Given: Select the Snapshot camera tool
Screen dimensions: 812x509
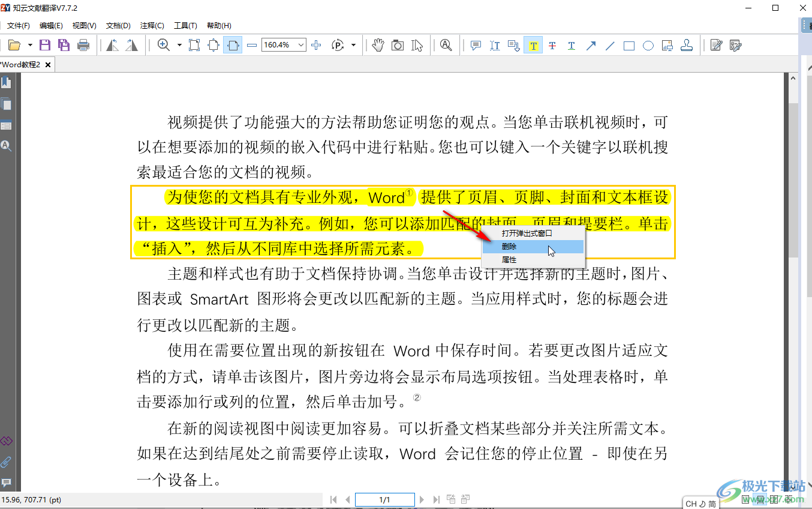Looking at the screenshot, I should (x=398, y=45).
